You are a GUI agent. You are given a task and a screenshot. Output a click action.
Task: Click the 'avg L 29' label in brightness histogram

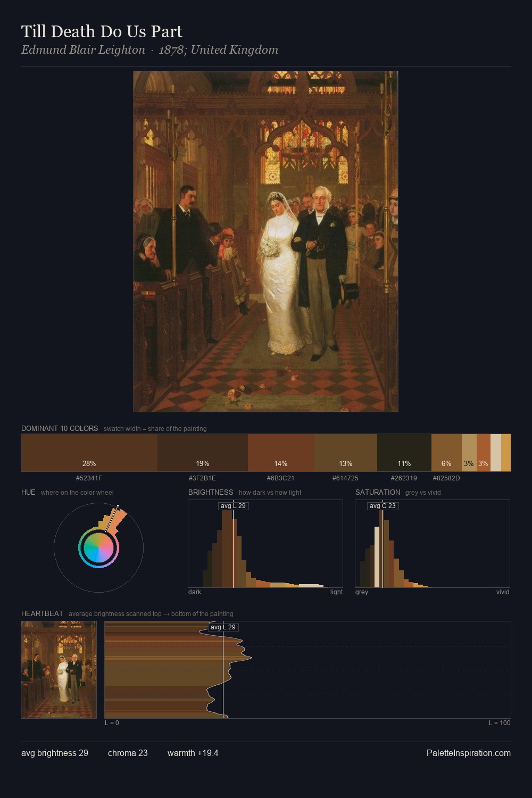(x=233, y=506)
